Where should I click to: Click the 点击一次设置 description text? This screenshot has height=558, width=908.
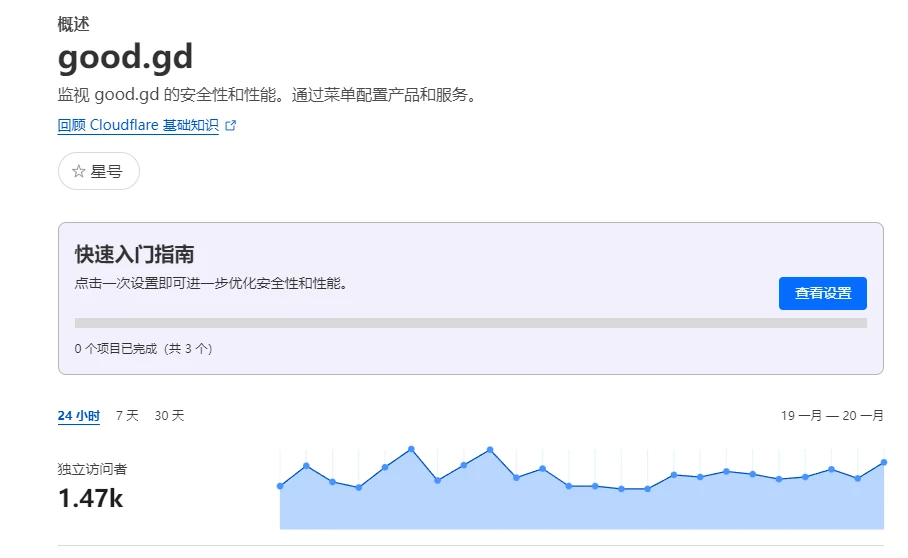pyautogui.click(x=211, y=284)
